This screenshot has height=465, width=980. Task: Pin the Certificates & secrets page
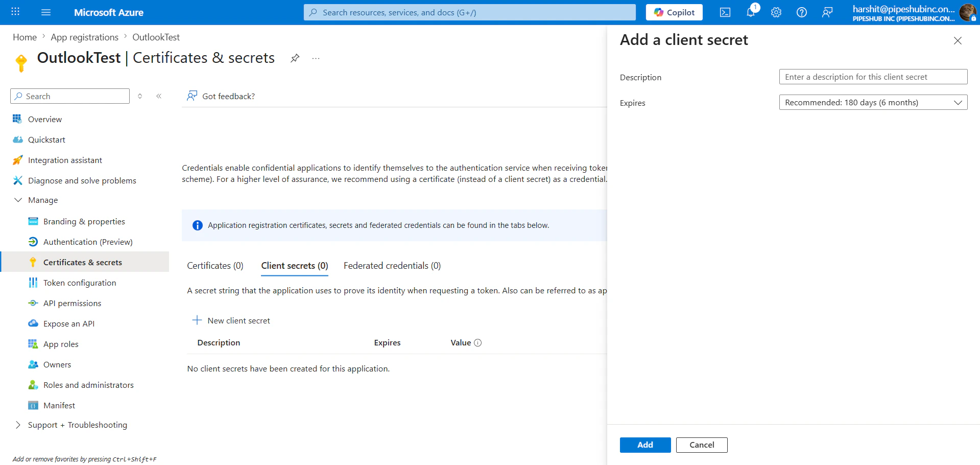pyautogui.click(x=295, y=58)
